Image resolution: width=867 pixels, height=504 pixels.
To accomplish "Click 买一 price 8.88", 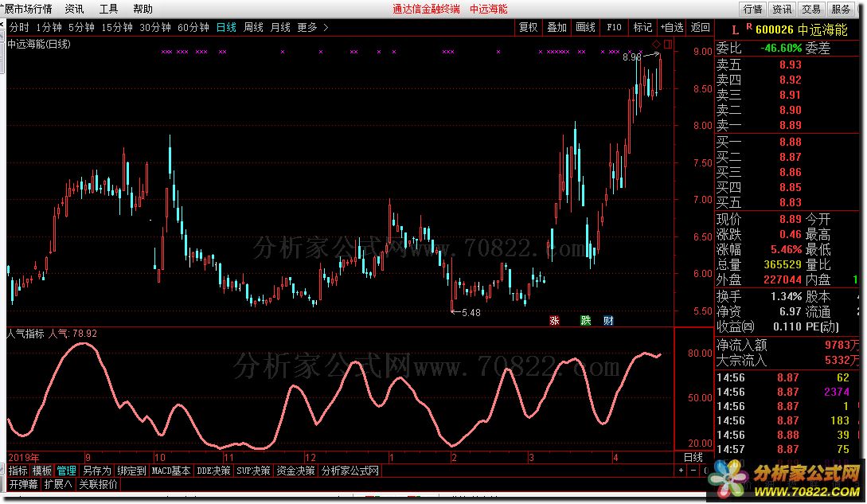I will tap(790, 143).
